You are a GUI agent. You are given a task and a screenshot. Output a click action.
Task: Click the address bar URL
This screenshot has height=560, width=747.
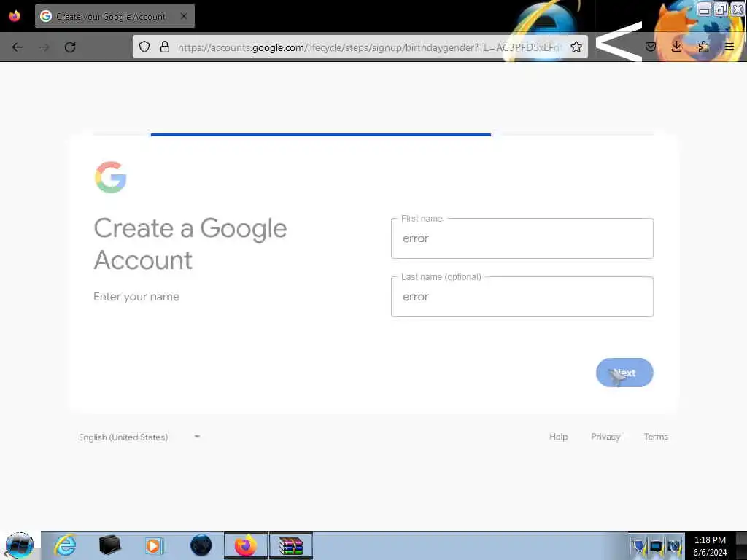pyautogui.click(x=369, y=47)
